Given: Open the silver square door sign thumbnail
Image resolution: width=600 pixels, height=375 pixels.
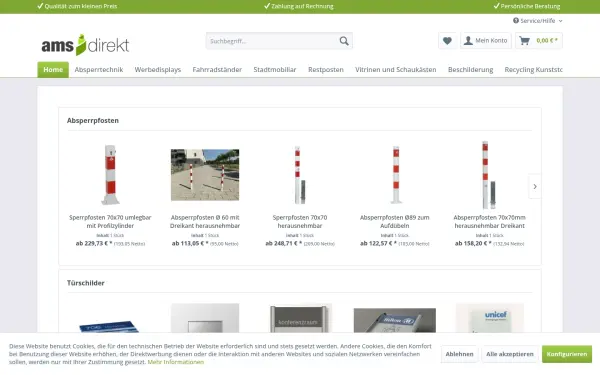Looking at the screenshot, I should [x=205, y=318].
